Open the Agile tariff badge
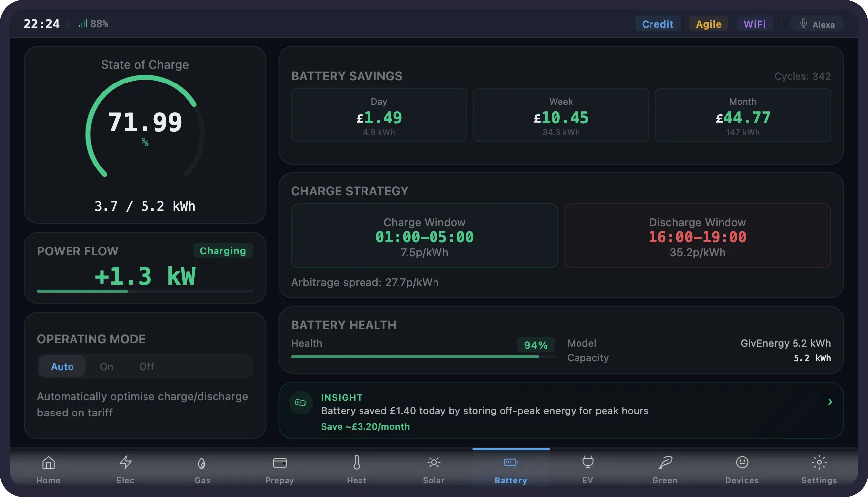868x497 pixels. [709, 23]
